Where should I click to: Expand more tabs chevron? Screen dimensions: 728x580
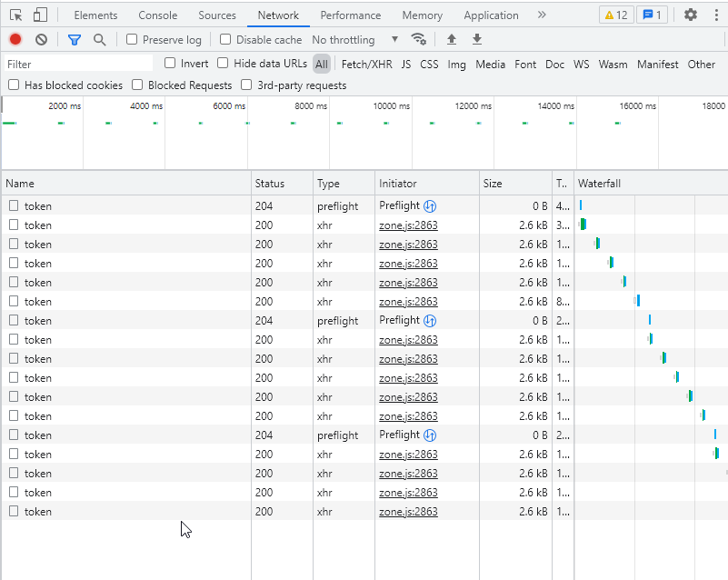click(542, 15)
